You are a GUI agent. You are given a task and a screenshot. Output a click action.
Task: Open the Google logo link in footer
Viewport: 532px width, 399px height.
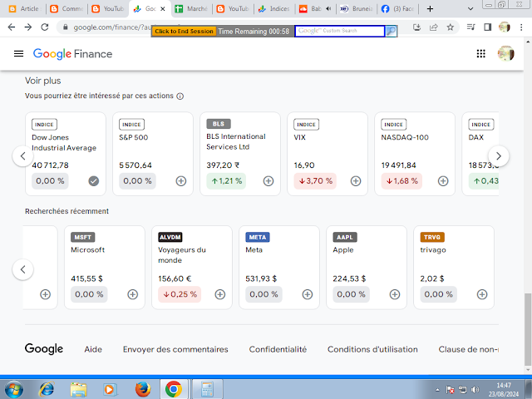44,349
